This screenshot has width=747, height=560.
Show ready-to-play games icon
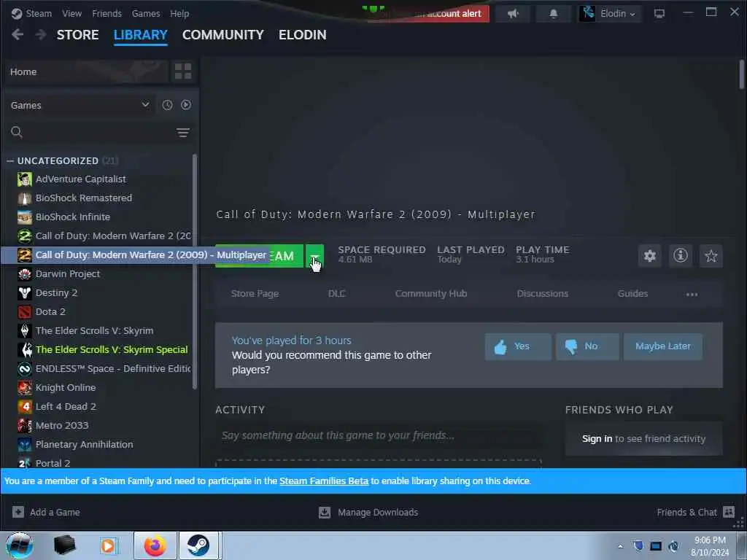pyautogui.click(x=186, y=105)
